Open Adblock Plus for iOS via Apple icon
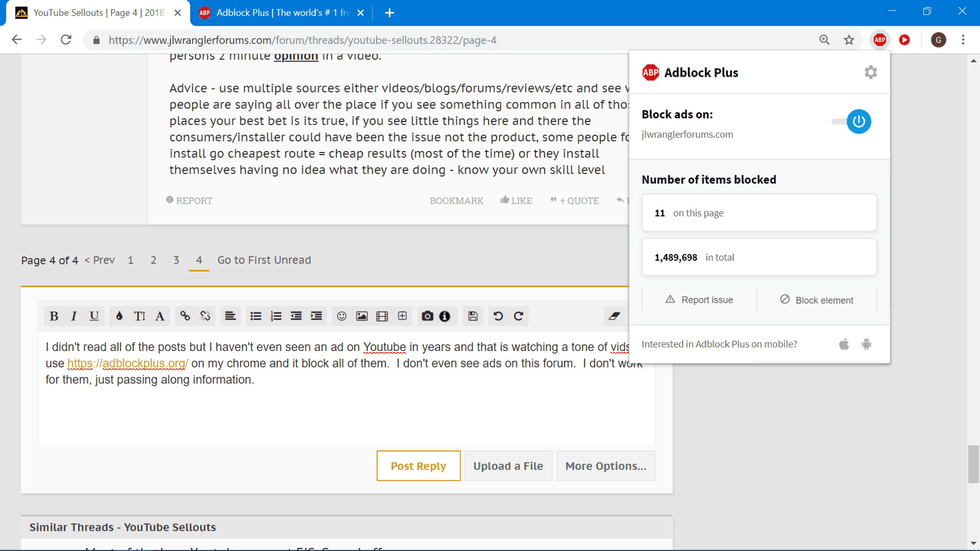The image size is (980, 551). (844, 344)
